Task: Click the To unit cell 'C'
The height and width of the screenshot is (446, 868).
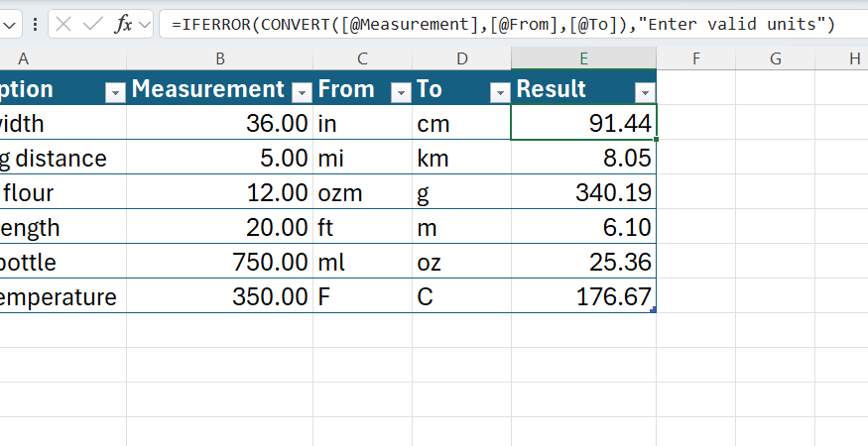Action: point(461,296)
